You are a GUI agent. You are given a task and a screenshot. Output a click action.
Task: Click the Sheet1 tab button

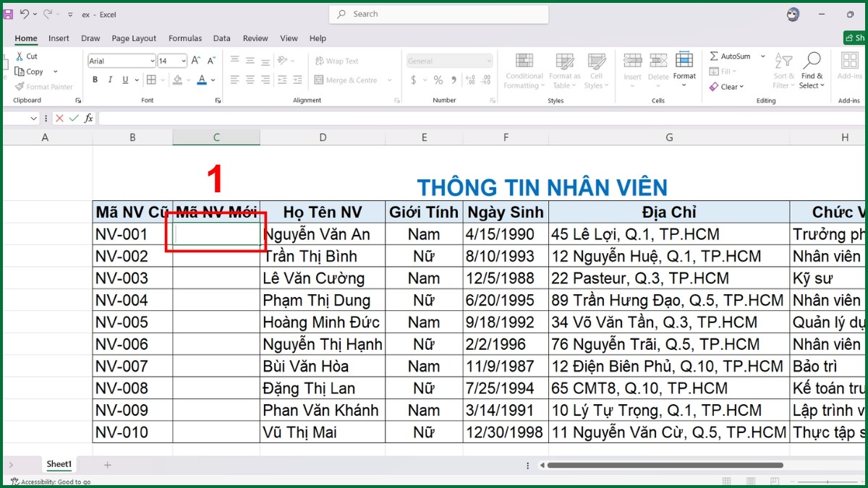pos(59,464)
